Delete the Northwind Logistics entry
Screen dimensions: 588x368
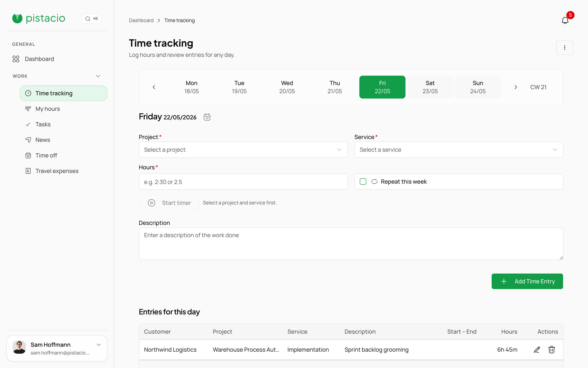coord(551,350)
